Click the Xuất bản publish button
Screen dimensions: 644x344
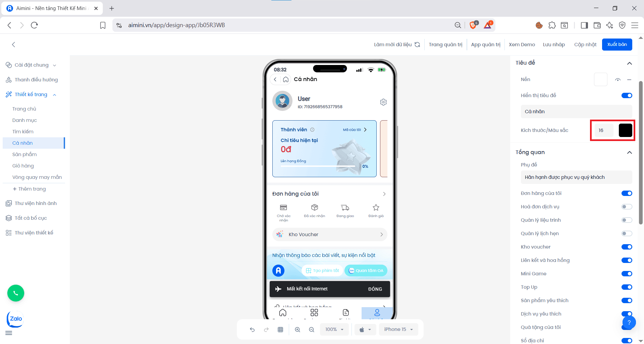pos(617,44)
